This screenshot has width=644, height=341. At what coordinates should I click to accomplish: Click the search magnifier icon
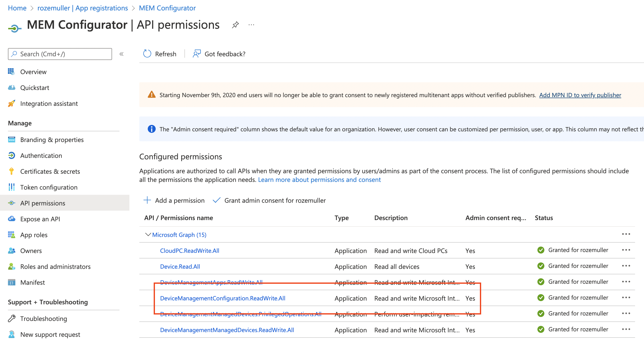pyautogui.click(x=14, y=54)
